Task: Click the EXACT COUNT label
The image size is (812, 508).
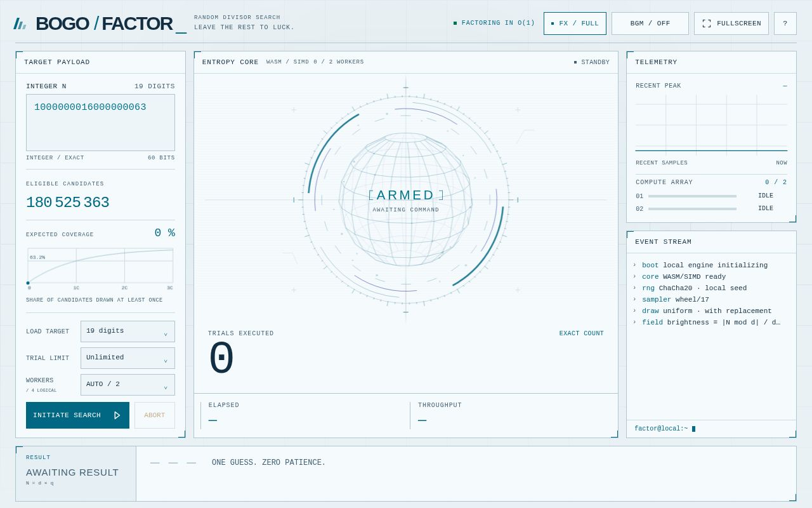Action: (582, 333)
